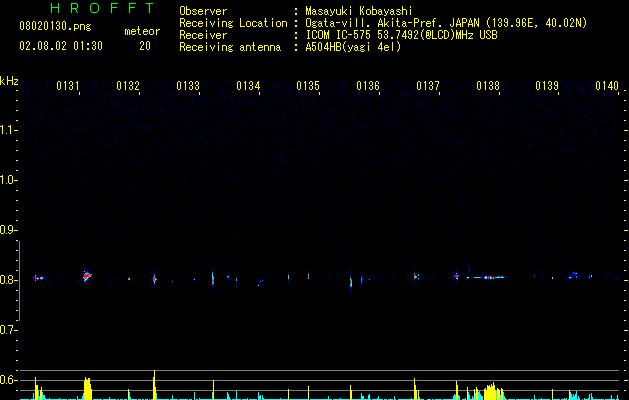Click the 1.1 frequency axis label
This screenshot has width=629, height=400.
(8, 130)
